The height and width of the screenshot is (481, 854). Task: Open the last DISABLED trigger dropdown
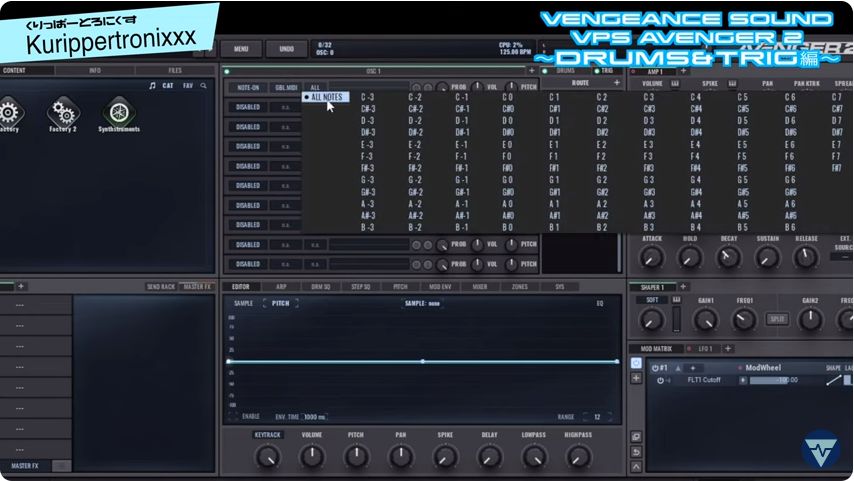click(x=248, y=264)
